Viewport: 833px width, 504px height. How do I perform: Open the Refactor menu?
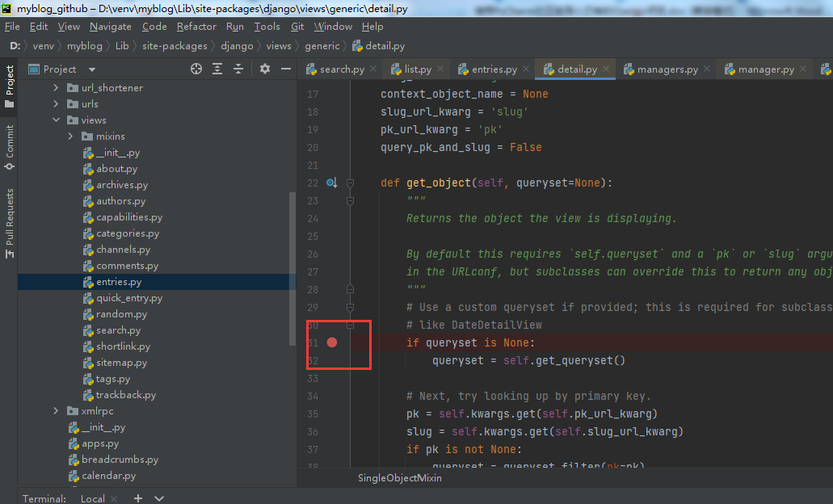(196, 27)
